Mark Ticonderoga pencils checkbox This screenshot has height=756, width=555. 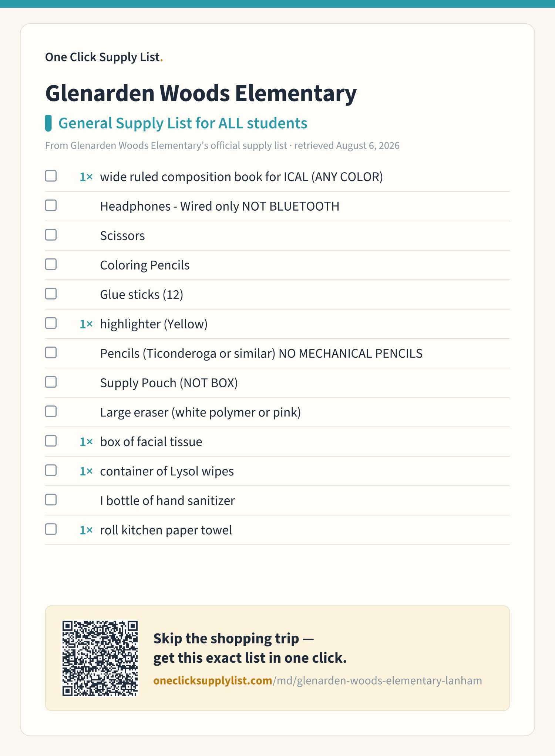(x=51, y=352)
